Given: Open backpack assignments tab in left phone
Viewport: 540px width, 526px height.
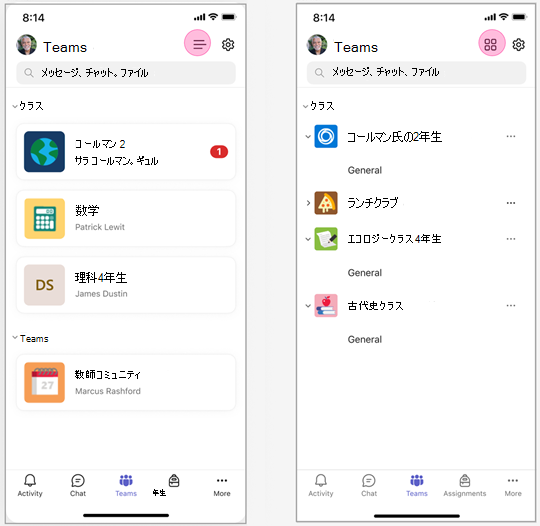Looking at the screenshot, I should coord(174,481).
